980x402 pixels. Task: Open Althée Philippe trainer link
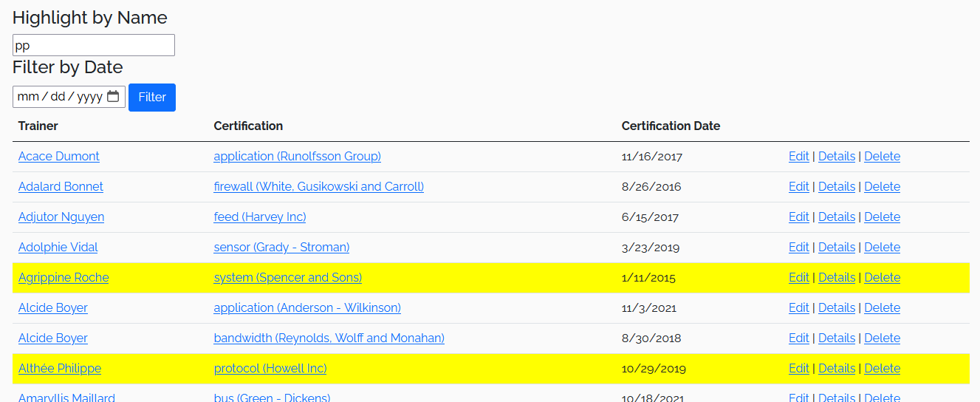(x=60, y=369)
